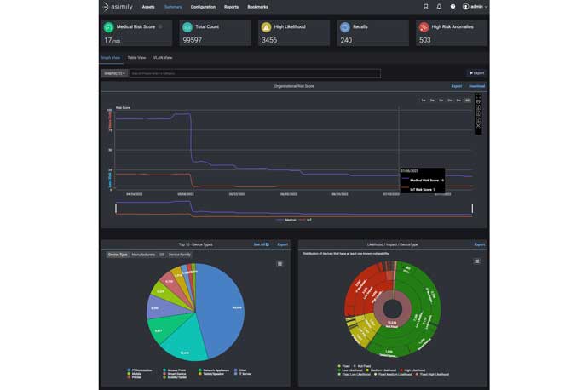Click the High Likelihood warning icon
The image size is (588, 390).
pyautogui.click(x=266, y=27)
